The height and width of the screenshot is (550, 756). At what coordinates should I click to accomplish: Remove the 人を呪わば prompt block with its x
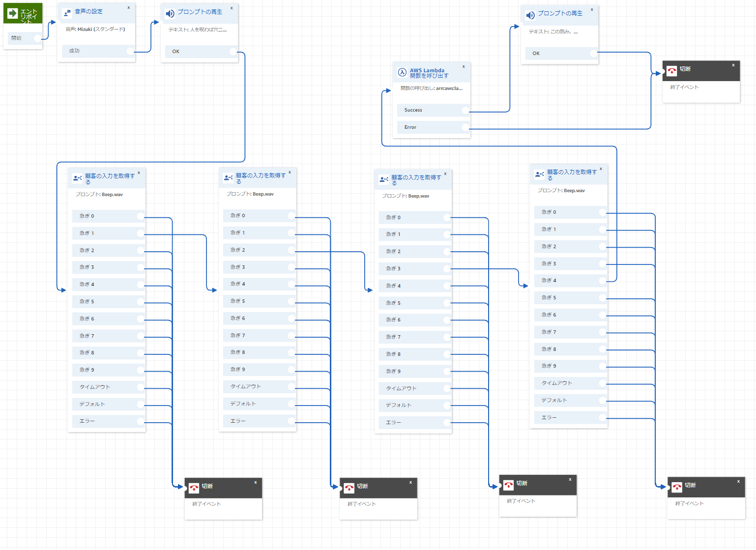tap(232, 8)
